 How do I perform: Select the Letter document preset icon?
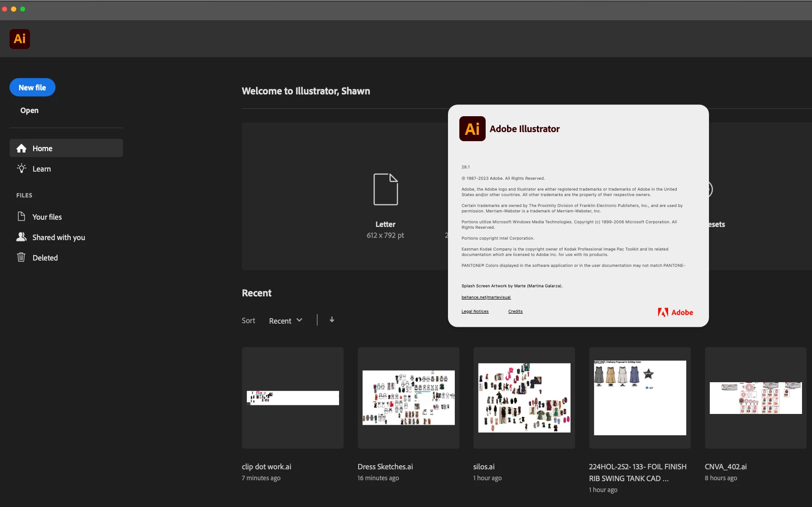[x=386, y=189]
